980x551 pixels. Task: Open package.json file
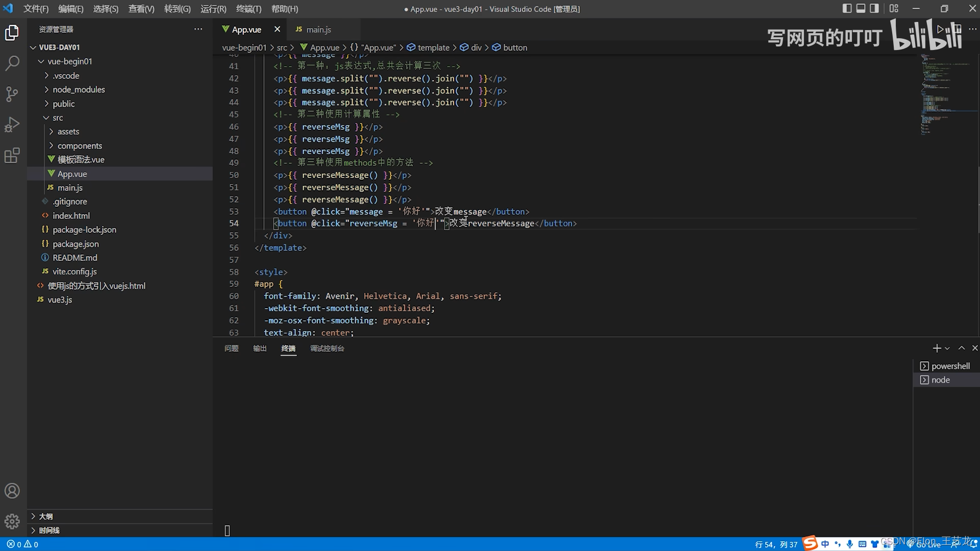120,244
